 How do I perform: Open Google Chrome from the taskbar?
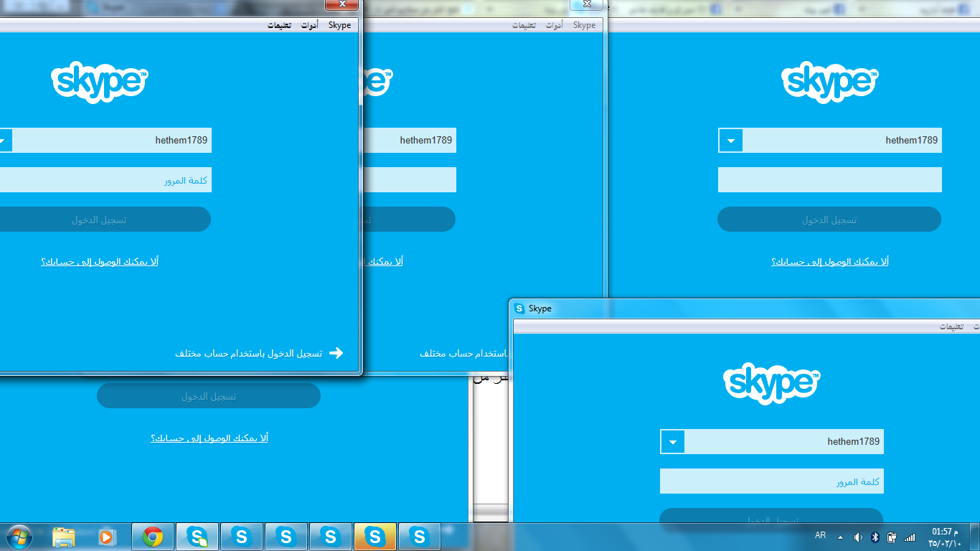tap(152, 536)
